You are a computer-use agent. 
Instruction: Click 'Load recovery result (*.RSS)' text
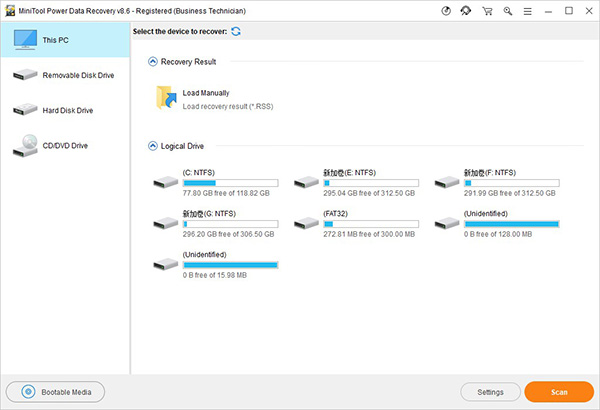(x=228, y=106)
